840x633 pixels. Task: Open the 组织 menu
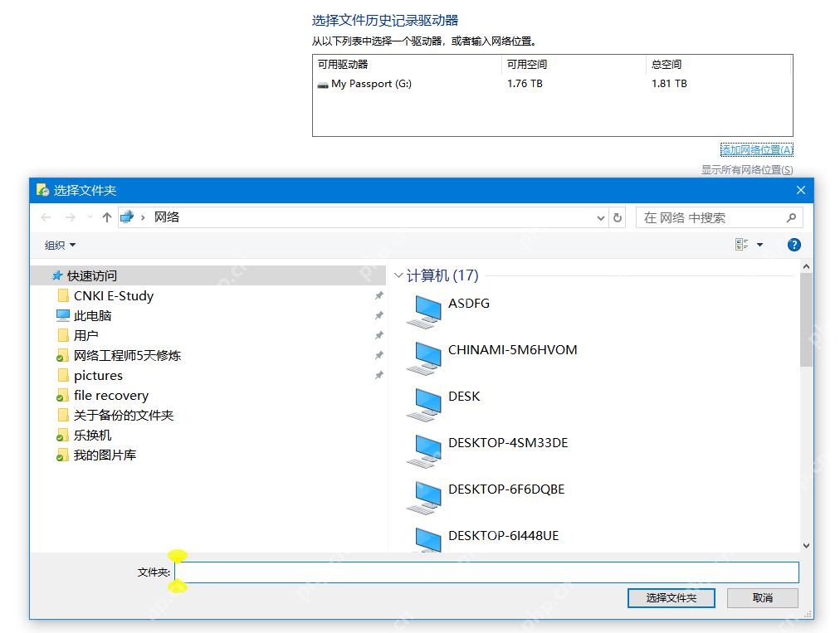tap(60, 246)
